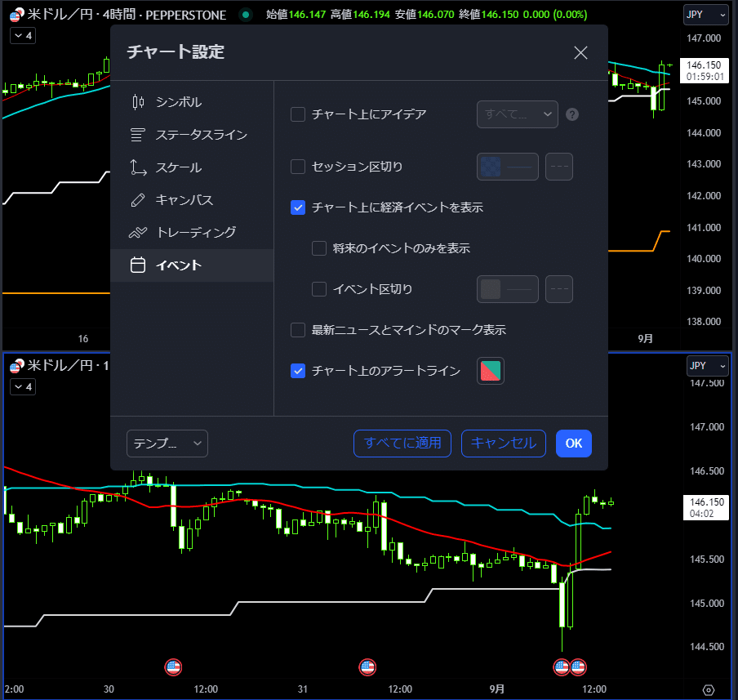
Task: Click the キャンセル button
Action: (504, 444)
